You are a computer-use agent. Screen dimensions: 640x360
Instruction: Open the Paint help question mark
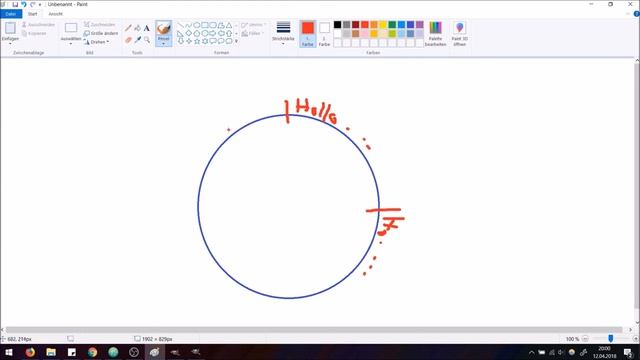tap(636, 14)
